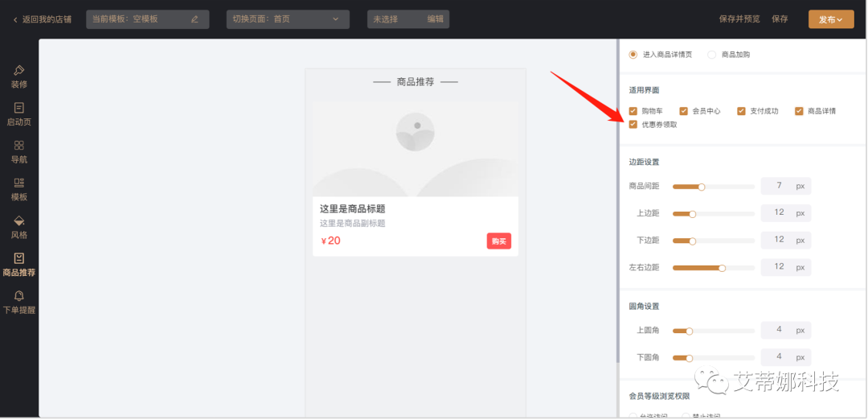Click the ¥20 price text
The height and width of the screenshot is (420, 868).
pos(330,241)
